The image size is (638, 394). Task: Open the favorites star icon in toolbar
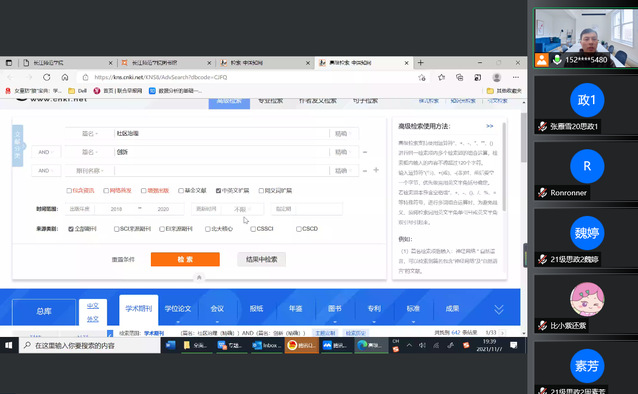tap(441, 77)
